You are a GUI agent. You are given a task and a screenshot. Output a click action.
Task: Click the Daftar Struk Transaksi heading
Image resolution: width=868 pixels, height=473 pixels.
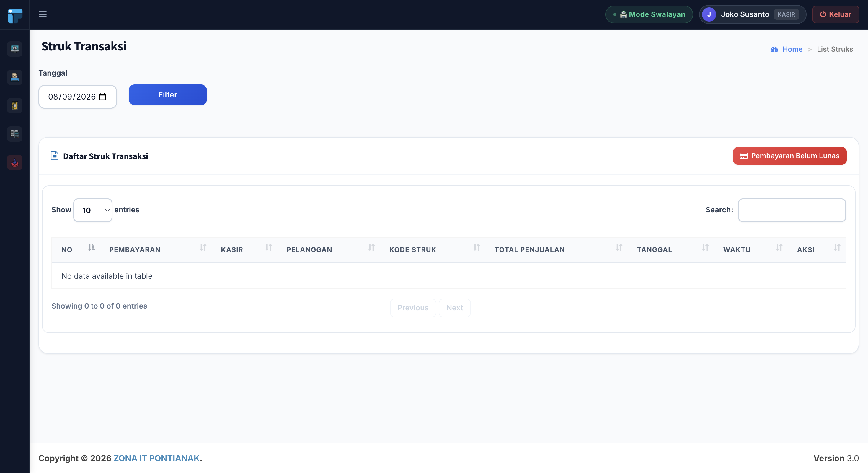(x=105, y=156)
